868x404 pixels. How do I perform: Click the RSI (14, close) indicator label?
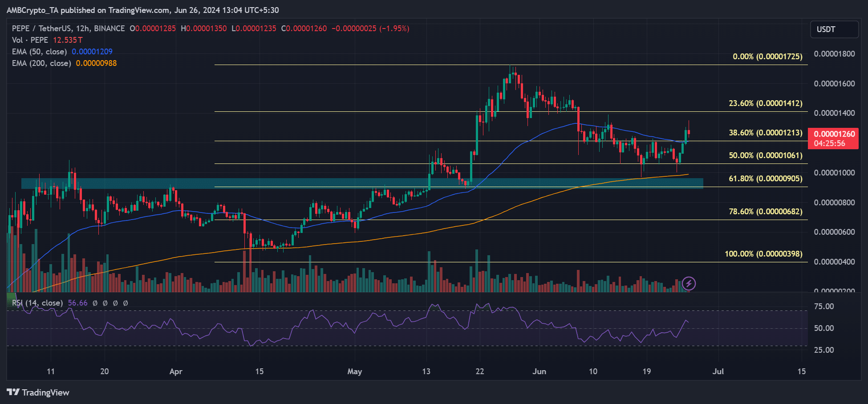[x=37, y=303]
